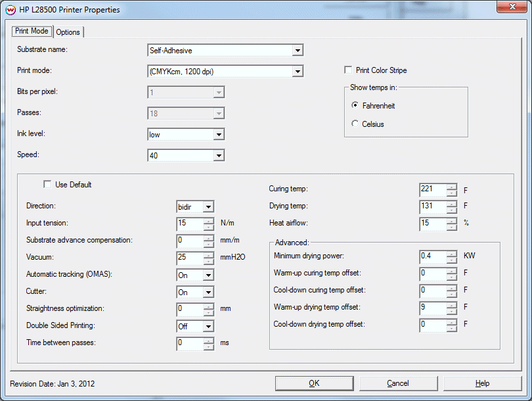The height and width of the screenshot is (401, 532).
Task: Click the OK button
Action: [314, 383]
